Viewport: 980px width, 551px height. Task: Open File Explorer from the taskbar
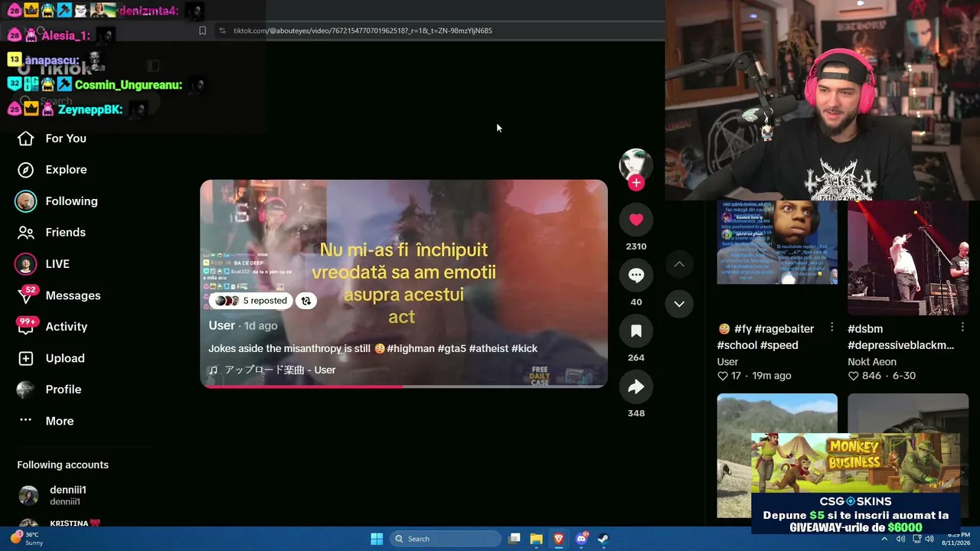[537, 539]
